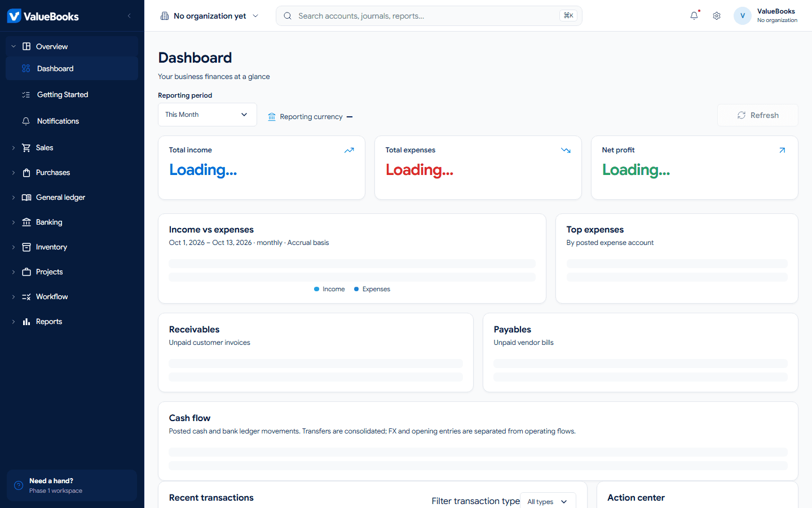Click the building icon beside the organization name
Image resolution: width=812 pixels, height=508 pixels.
165,16
